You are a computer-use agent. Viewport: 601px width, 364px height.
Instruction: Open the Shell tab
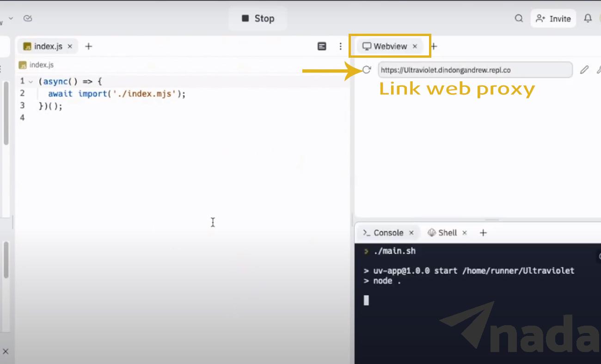(x=442, y=233)
